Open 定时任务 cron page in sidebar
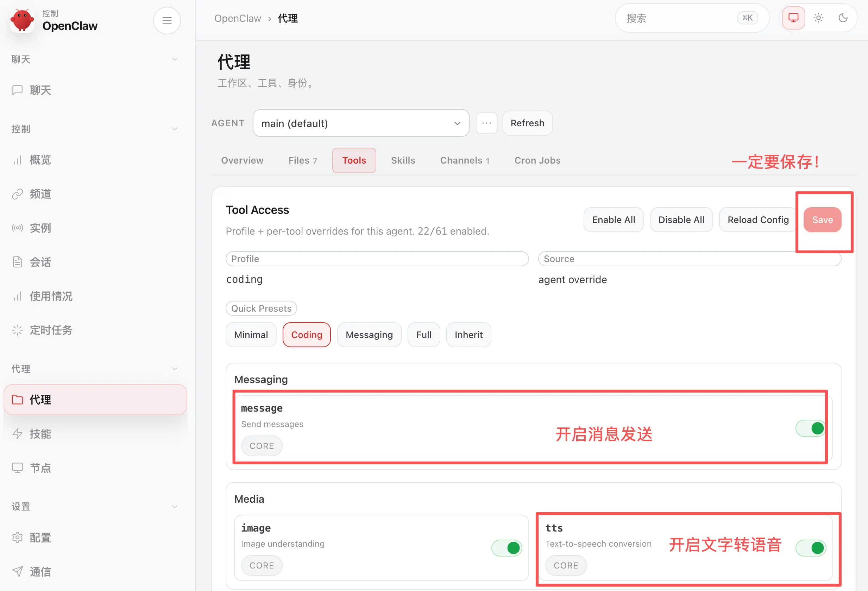The image size is (868, 591). (51, 330)
